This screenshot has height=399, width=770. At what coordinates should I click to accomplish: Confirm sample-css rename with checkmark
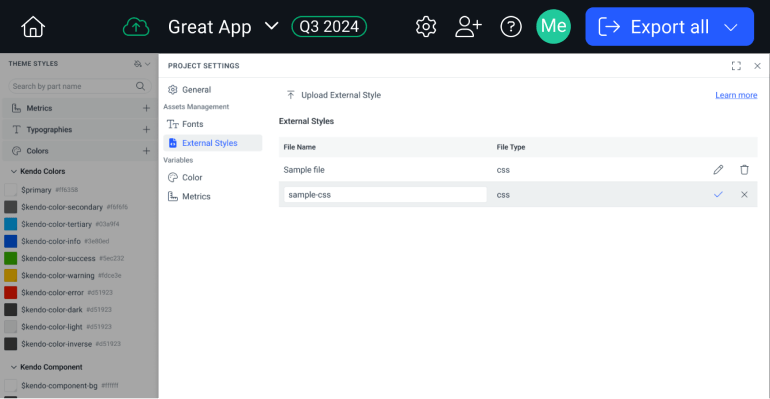click(x=718, y=195)
